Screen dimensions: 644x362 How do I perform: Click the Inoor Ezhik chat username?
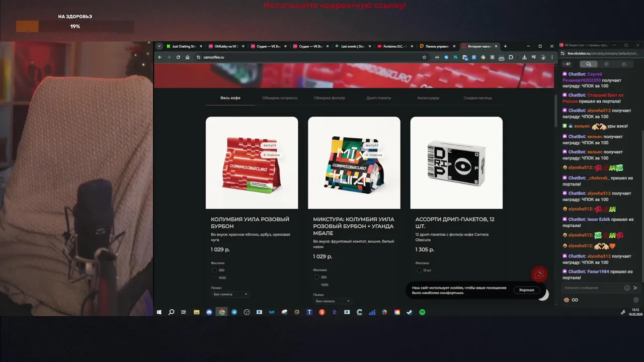[599, 219]
